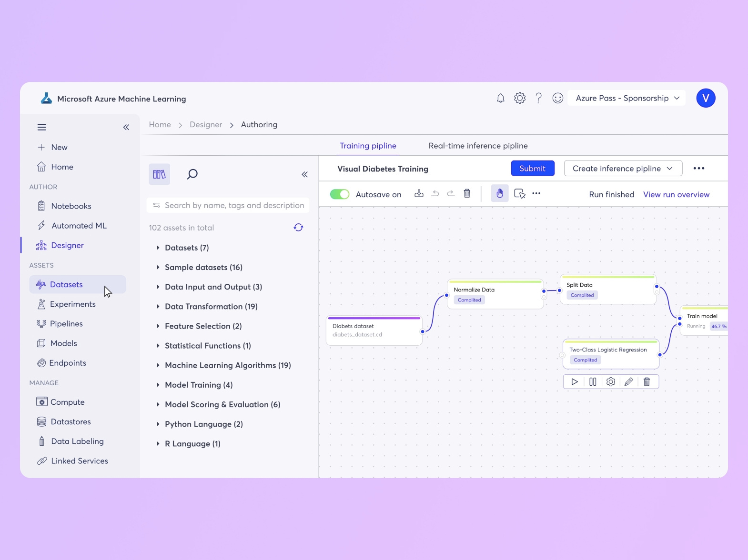The image size is (748, 560).
Task: Switch to Real-time inference pipline tab
Action: pos(478,146)
